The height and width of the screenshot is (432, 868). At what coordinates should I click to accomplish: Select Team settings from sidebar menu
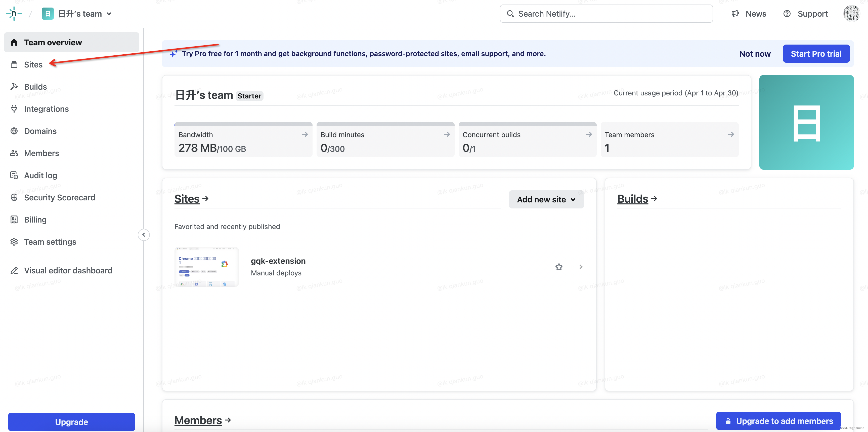point(50,242)
